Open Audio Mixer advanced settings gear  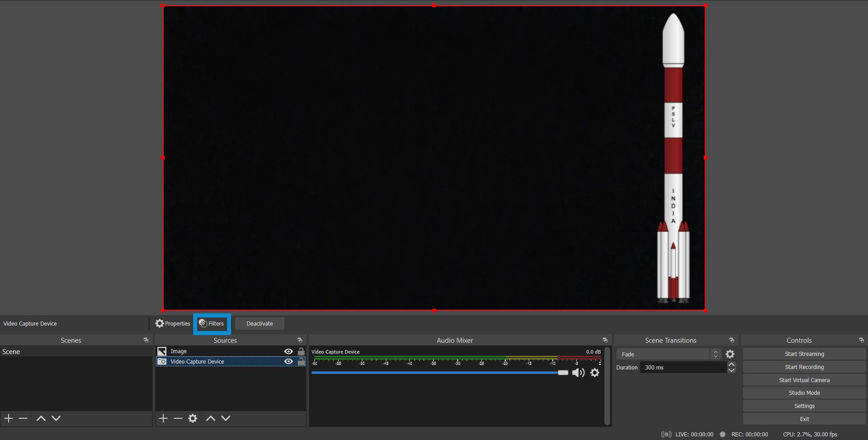coord(595,373)
